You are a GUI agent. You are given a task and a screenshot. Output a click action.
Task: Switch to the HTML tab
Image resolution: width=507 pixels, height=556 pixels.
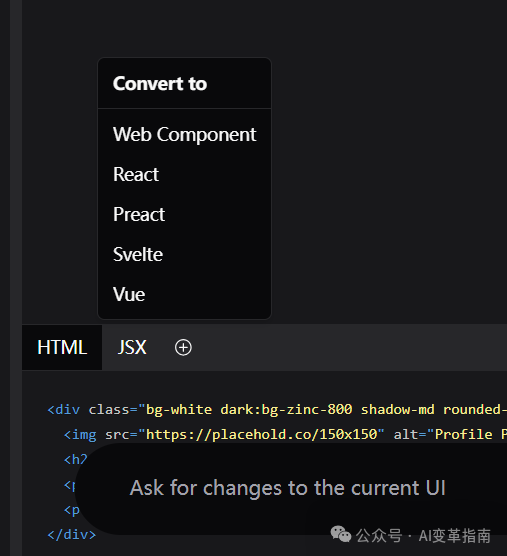click(62, 347)
